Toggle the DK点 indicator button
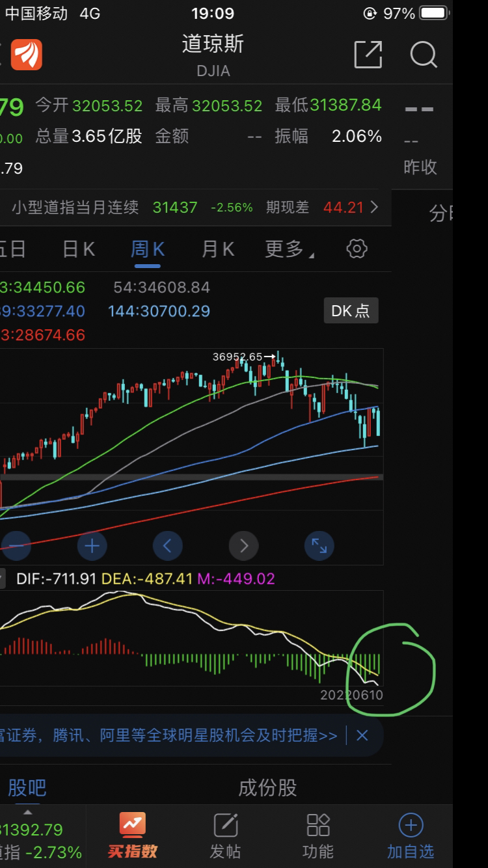 pyautogui.click(x=351, y=311)
